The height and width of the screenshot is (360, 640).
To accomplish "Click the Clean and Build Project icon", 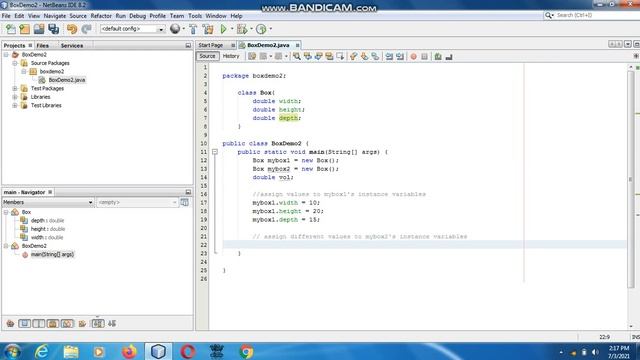I will [208, 29].
